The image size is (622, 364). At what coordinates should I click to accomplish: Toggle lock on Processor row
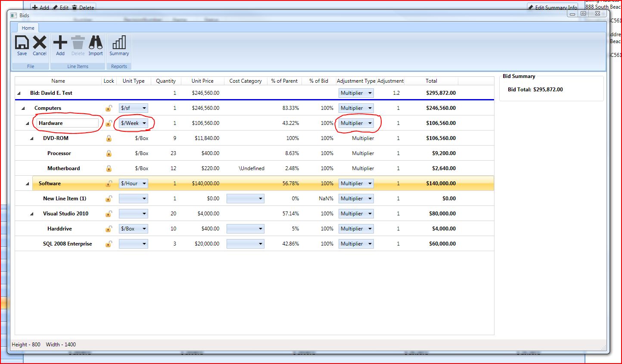[109, 153]
